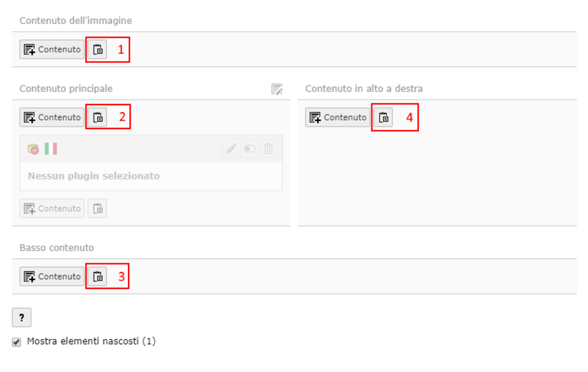Image resolution: width=588 pixels, height=372 pixels.
Task: Click plugin content type icon with red badge
Action: point(33,149)
